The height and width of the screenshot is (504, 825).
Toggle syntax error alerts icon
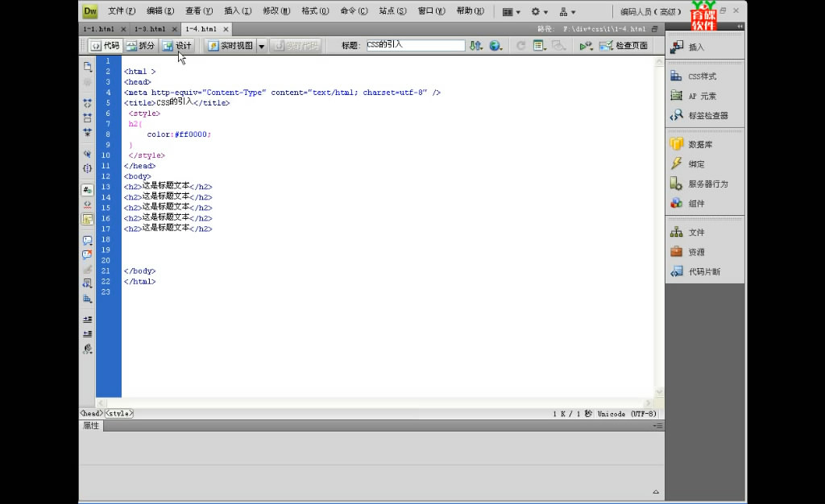[x=87, y=219]
